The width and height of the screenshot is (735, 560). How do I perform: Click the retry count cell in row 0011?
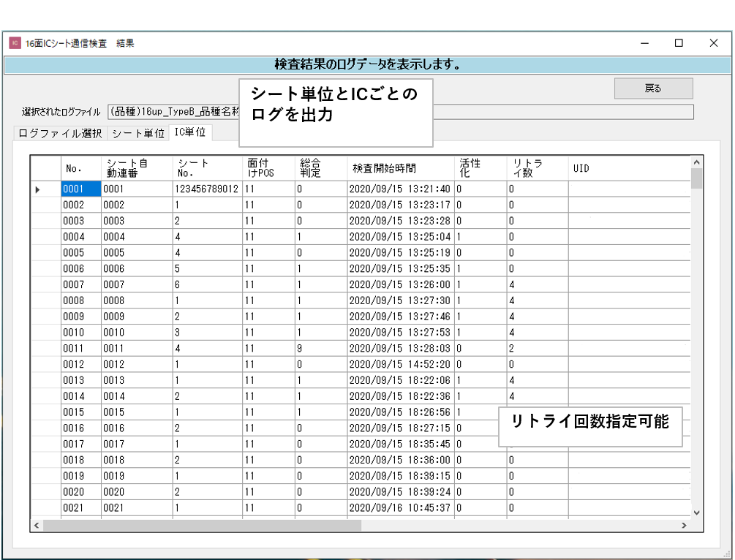[538, 349]
